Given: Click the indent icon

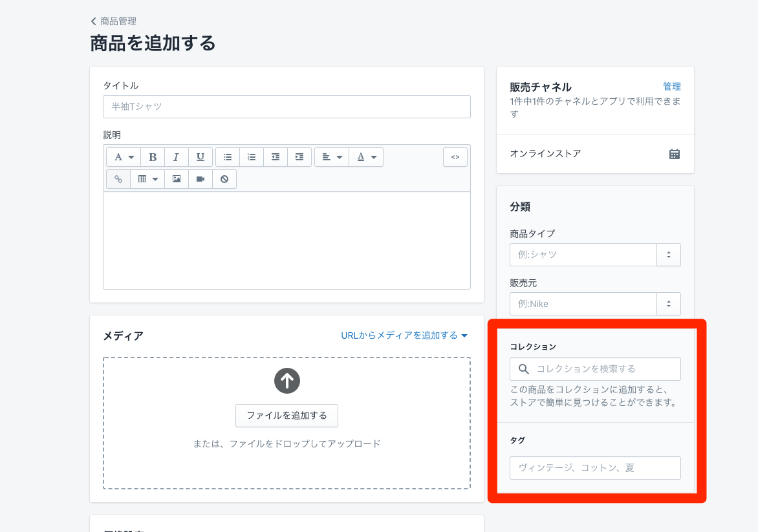Looking at the screenshot, I should tap(299, 157).
